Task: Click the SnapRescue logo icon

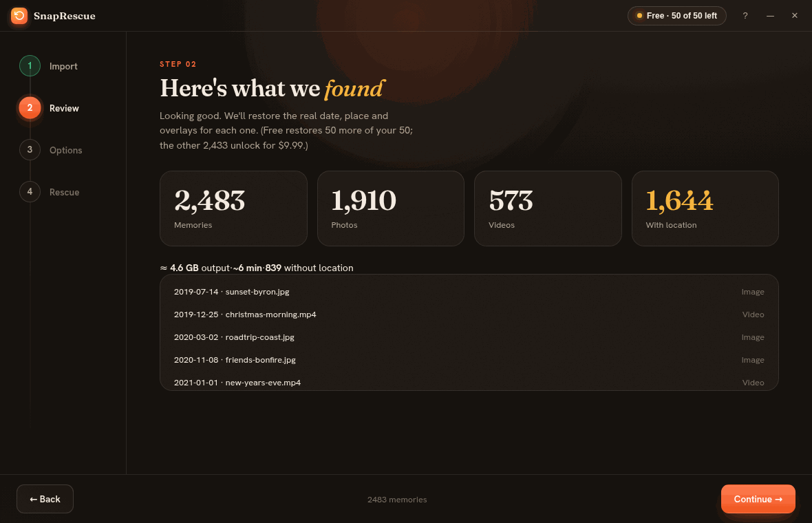Action: click(19, 16)
